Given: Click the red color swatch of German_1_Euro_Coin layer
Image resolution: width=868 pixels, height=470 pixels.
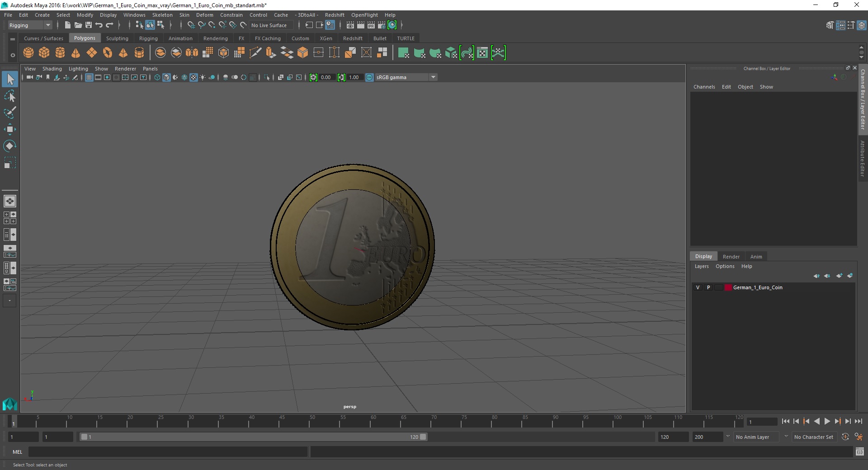Looking at the screenshot, I should 728,287.
